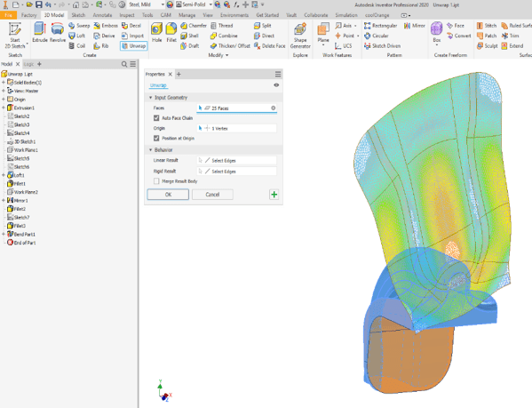The height and width of the screenshot is (408, 532).
Task: Select the Revolve tool
Action: [58, 32]
